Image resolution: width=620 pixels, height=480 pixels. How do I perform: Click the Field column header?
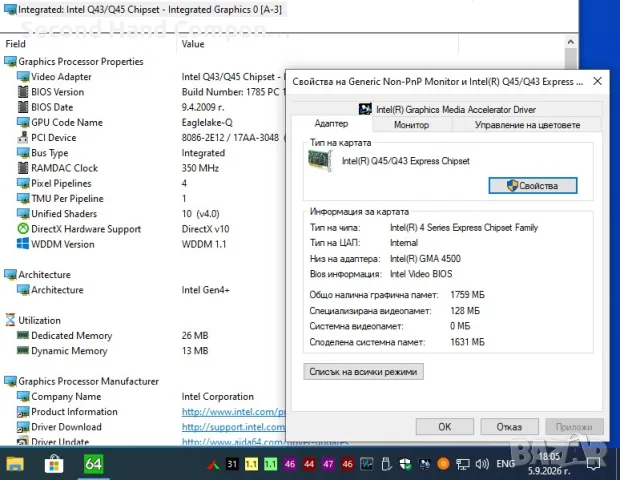pos(15,44)
